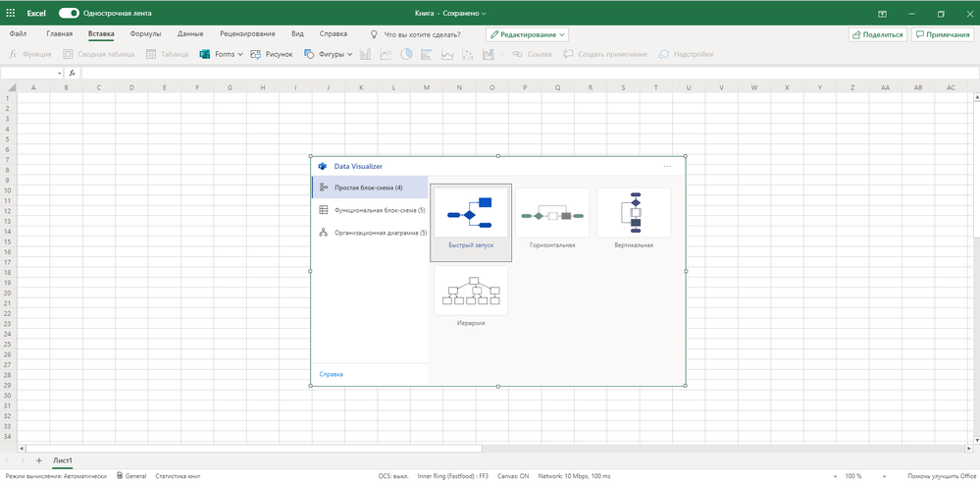The width and height of the screenshot is (980, 481).
Task: Click the Data Visualizer Visio logo icon
Action: click(x=323, y=166)
